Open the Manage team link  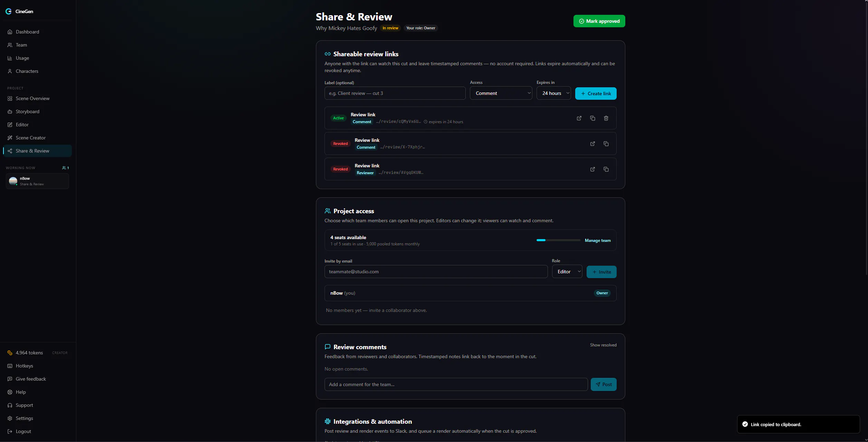coord(598,240)
